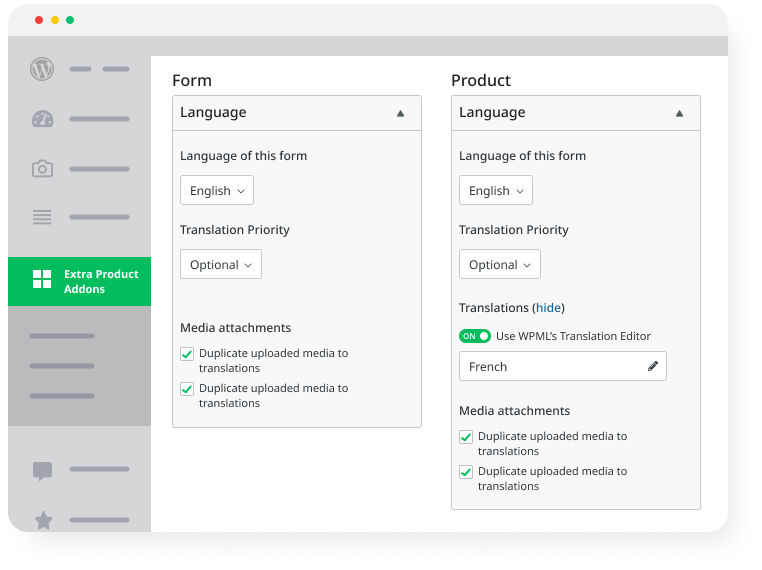
Task: Uncheck second duplicate media checkbox in Product
Action: click(x=466, y=472)
